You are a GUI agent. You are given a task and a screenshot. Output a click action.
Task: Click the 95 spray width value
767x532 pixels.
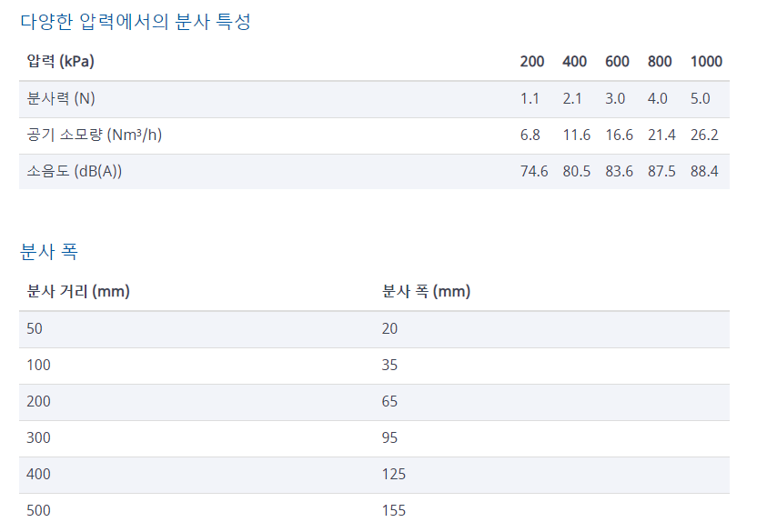(x=390, y=438)
